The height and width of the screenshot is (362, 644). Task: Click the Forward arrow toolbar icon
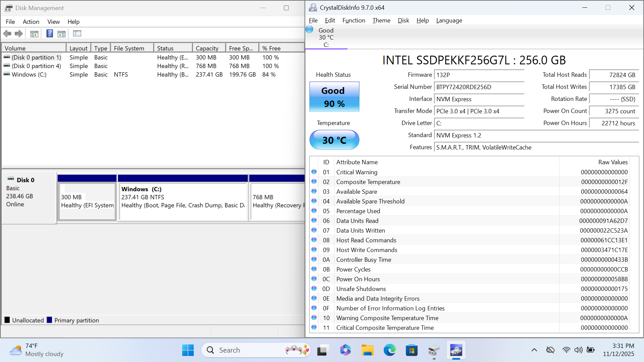pyautogui.click(x=19, y=34)
